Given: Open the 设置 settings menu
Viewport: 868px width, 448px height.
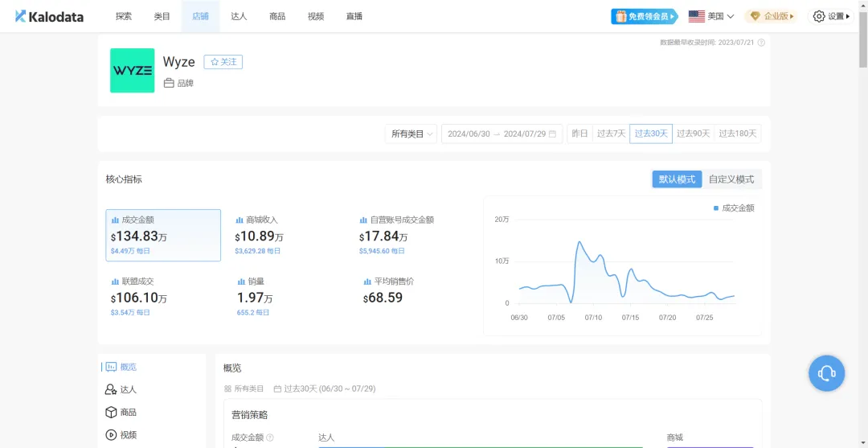Looking at the screenshot, I should tap(830, 17).
